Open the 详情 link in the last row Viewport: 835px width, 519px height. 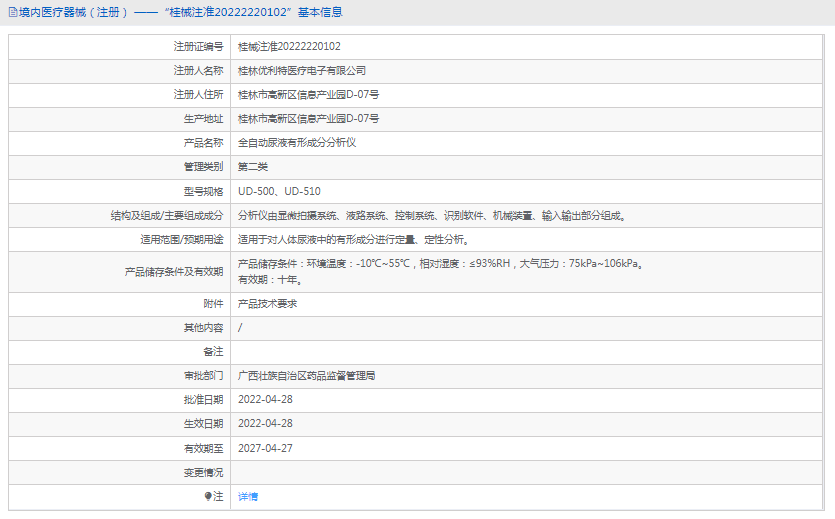pos(248,497)
